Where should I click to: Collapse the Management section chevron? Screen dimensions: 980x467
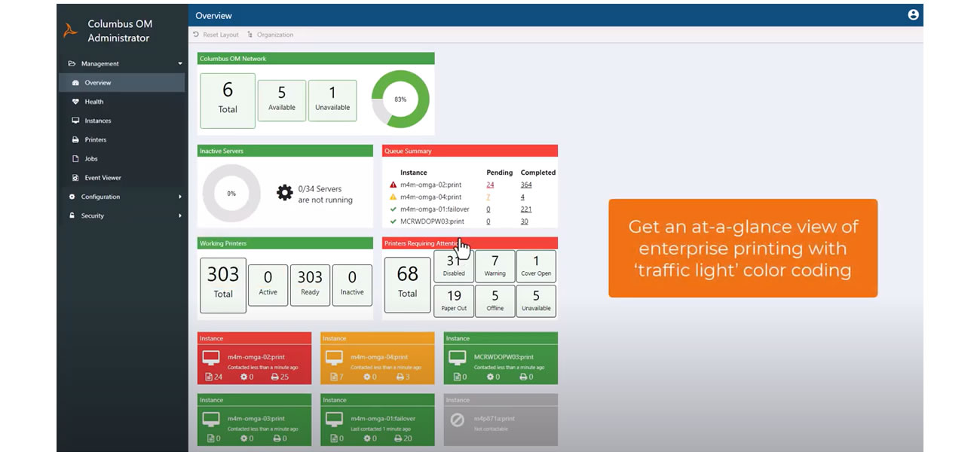(178, 64)
